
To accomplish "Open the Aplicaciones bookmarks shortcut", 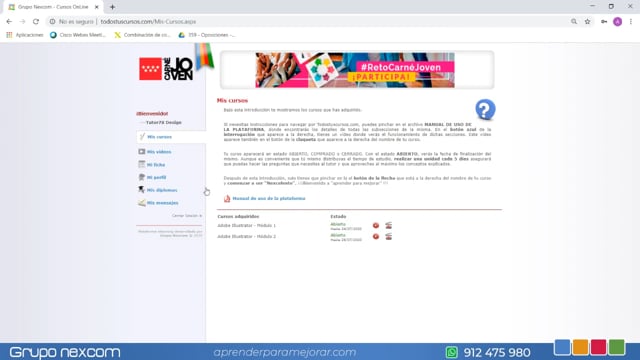I will (x=25, y=35).
